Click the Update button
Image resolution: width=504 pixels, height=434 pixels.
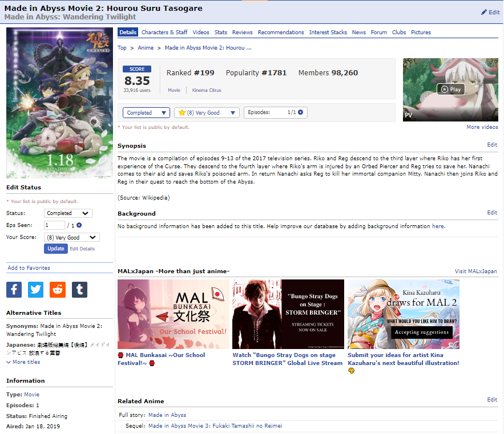pos(56,249)
